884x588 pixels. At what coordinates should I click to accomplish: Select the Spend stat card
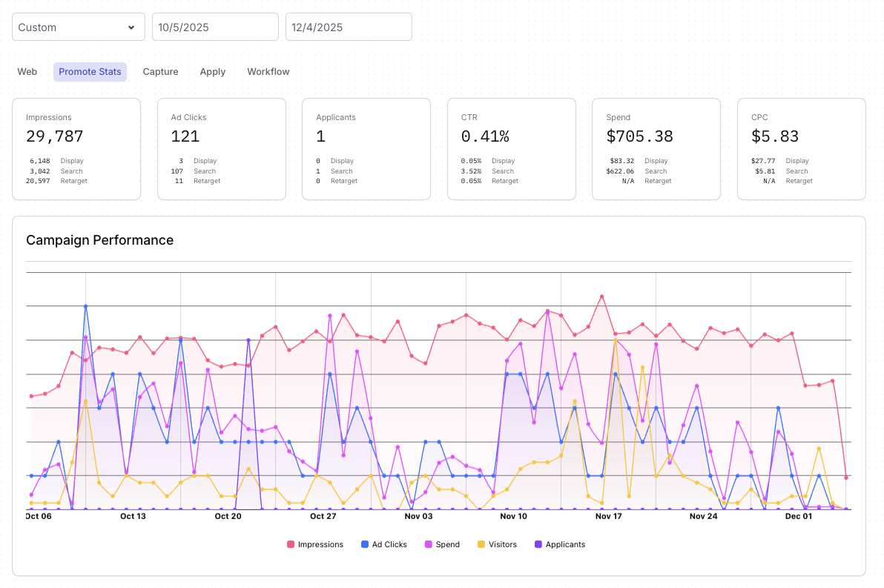[656, 149]
